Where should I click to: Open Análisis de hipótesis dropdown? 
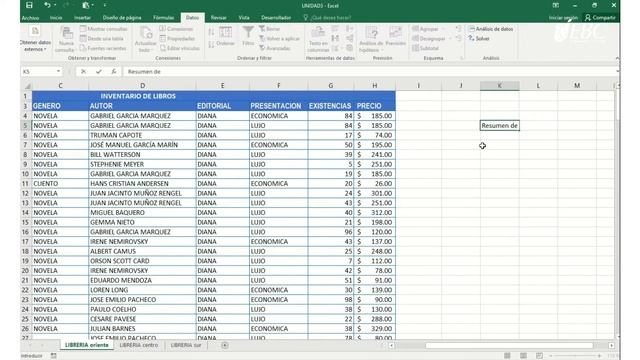371,40
